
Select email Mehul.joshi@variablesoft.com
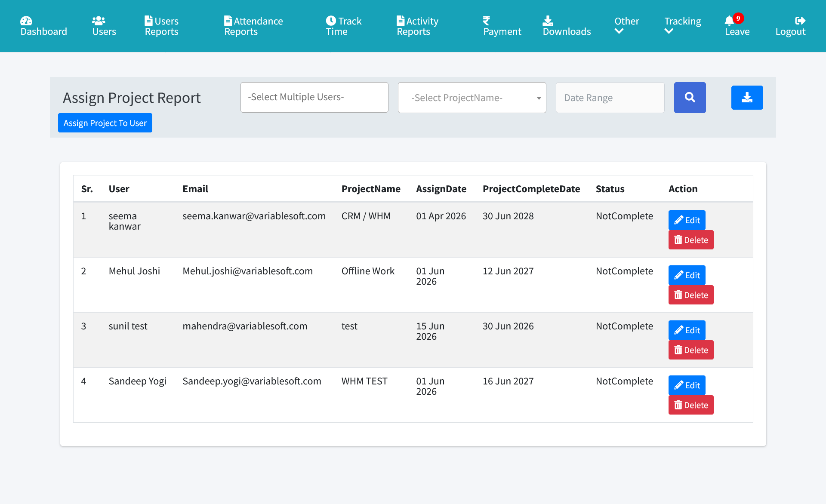tap(247, 271)
